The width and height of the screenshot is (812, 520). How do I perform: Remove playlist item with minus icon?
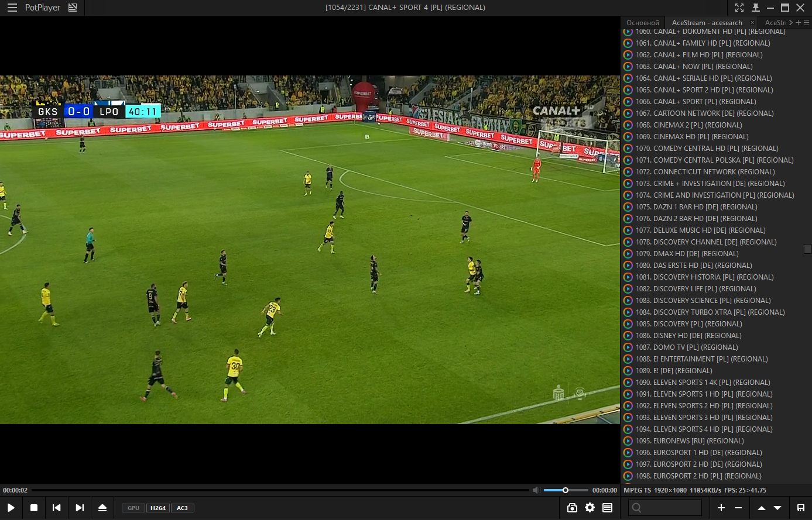pos(738,508)
